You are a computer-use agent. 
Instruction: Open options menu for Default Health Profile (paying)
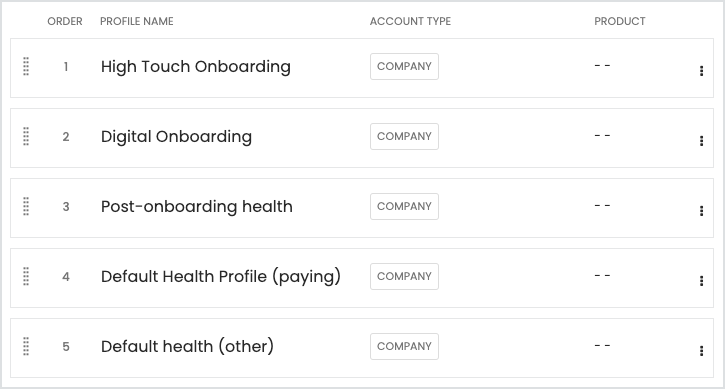701,281
